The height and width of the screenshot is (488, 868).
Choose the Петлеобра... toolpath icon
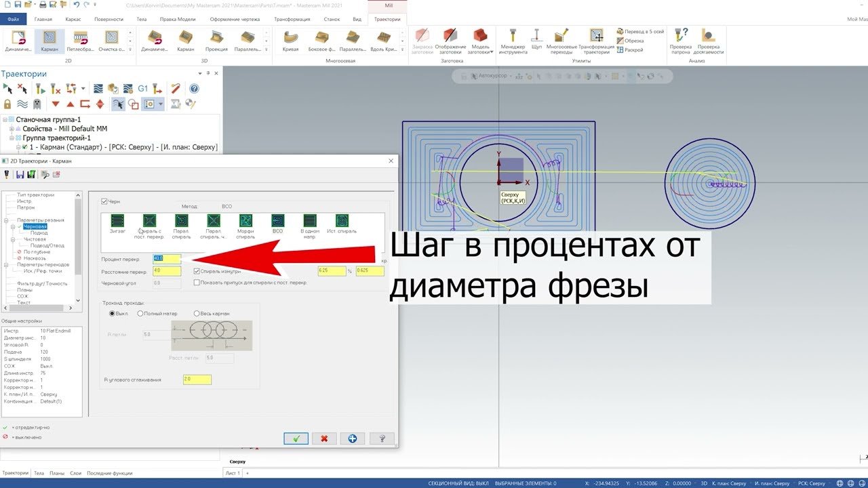[x=81, y=41]
